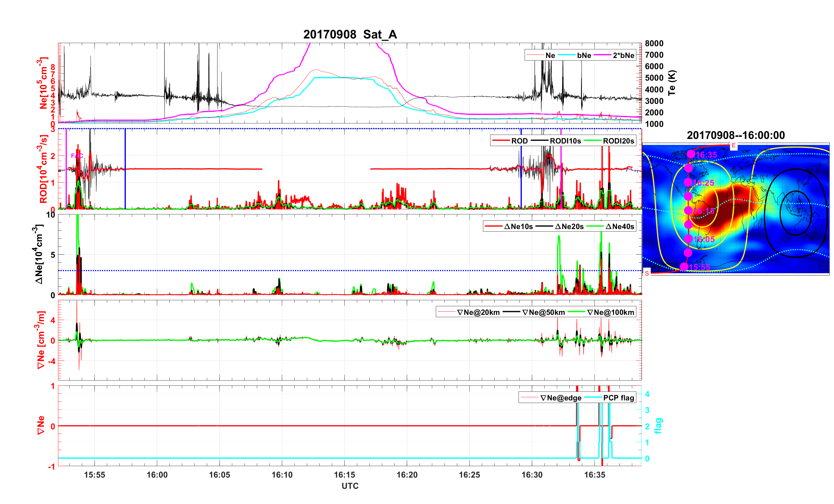Click the 16:15 tick label on the time axis
The width and height of the screenshot is (834, 504).
click(x=344, y=474)
